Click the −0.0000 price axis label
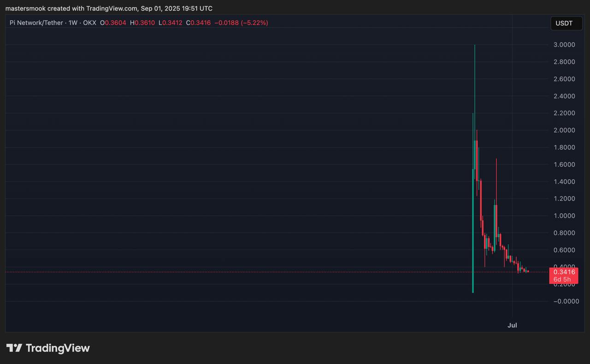 point(563,301)
